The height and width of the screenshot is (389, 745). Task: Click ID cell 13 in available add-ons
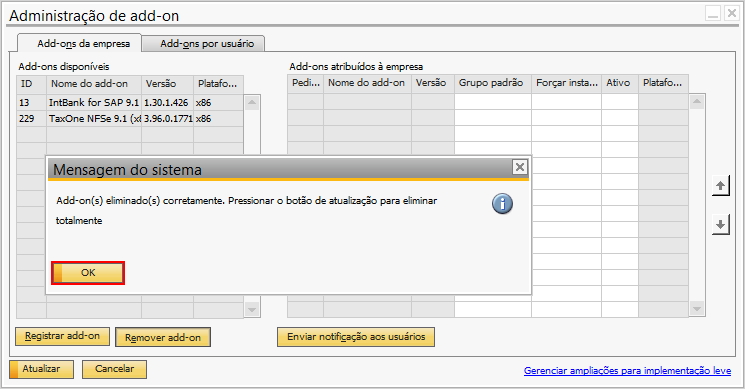tap(31, 103)
